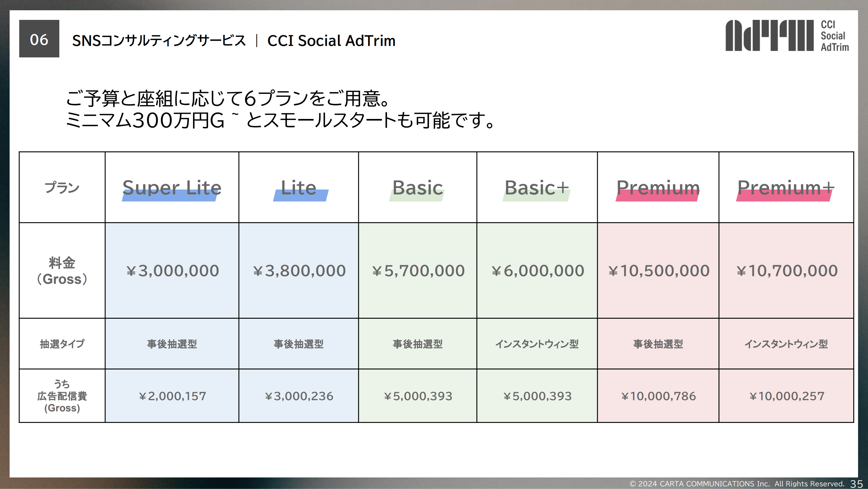The image size is (868, 489).
Task: Click the '抽選タイプ' row label
Action: (x=62, y=344)
